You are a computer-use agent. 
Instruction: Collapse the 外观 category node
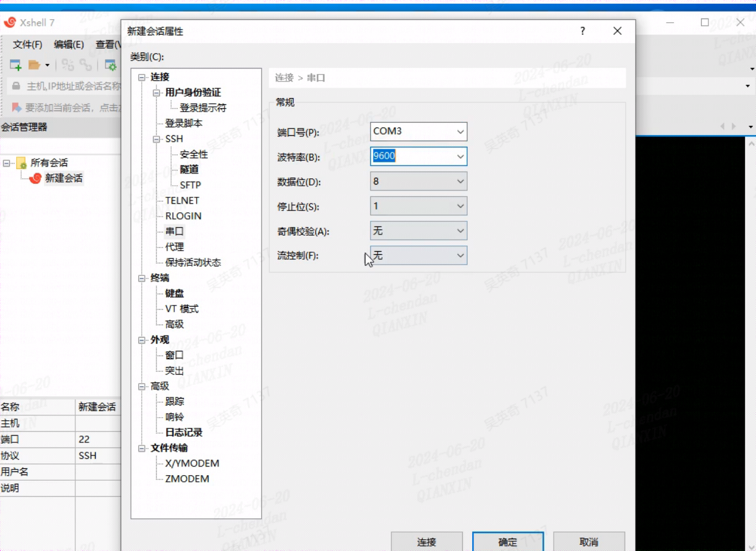click(142, 340)
